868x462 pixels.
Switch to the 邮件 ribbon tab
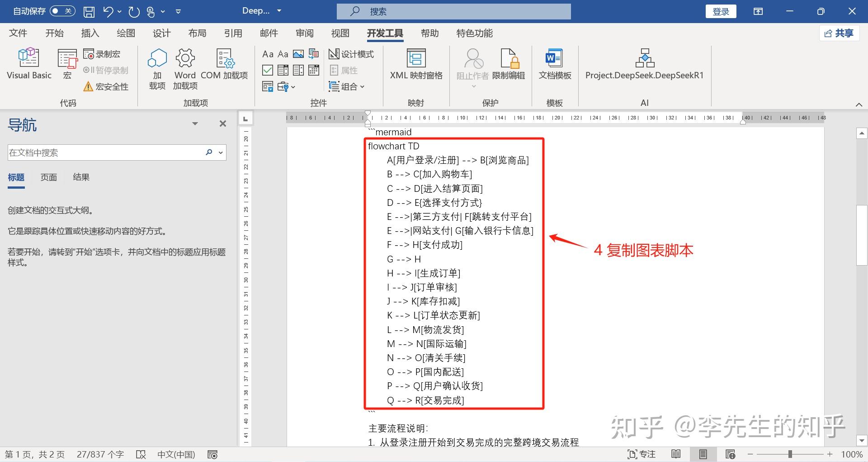pyautogui.click(x=269, y=33)
